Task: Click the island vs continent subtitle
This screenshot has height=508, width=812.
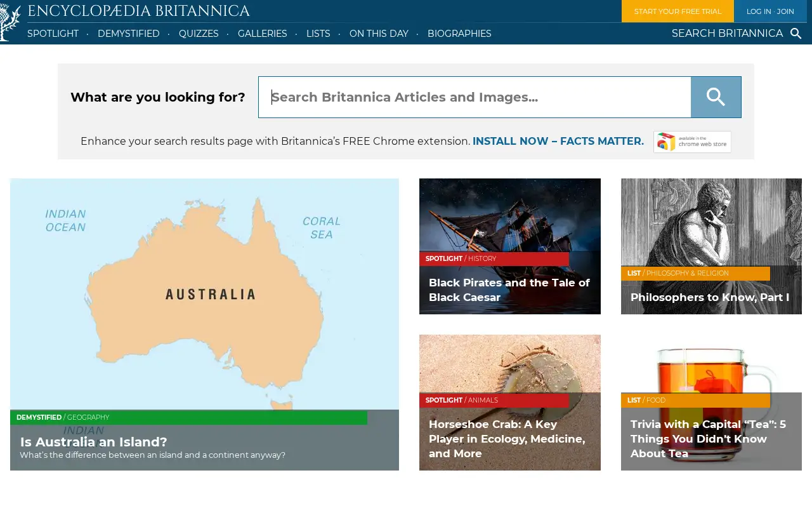Action: pyautogui.click(x=152, y=455)
